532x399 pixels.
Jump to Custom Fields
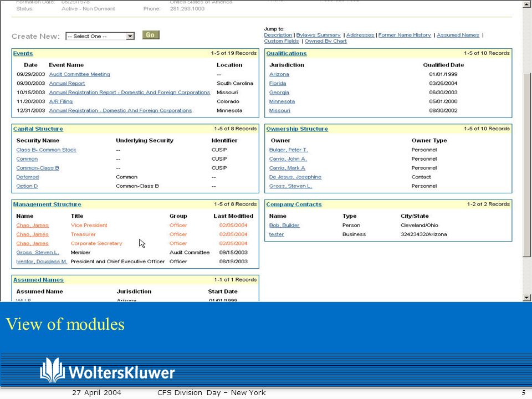tap(282, 41)
